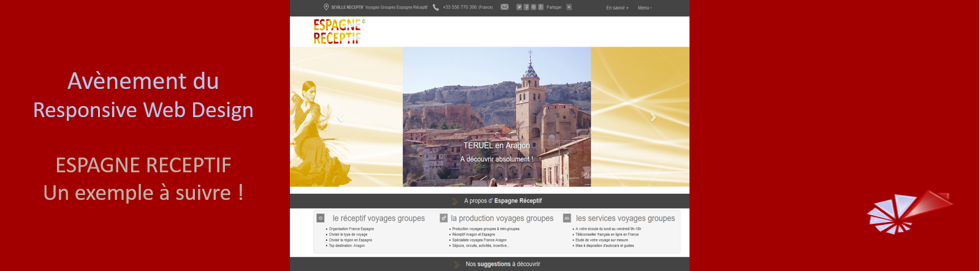This screenshot has width=980, height=271.
Task: Open the email envelope icon
Action: [504, 7]
